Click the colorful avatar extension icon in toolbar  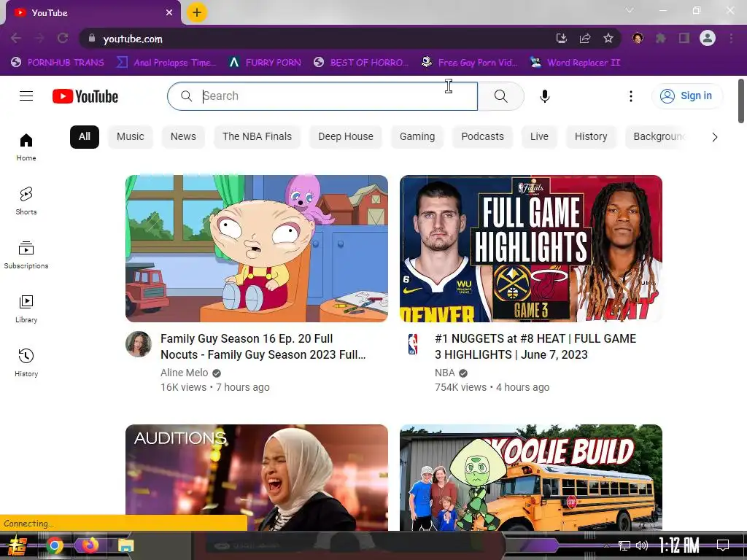[638, 38]
